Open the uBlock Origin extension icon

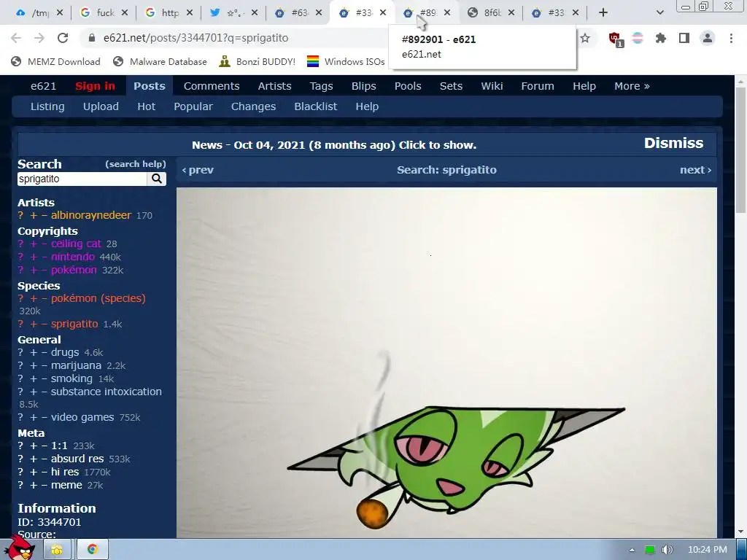click(x=614, y=38)
